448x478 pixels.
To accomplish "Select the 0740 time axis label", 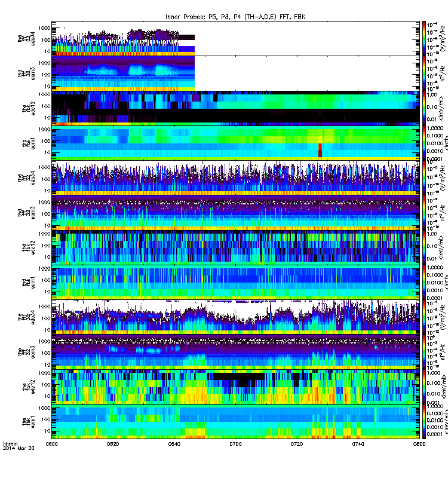I will tap(358, 444).
